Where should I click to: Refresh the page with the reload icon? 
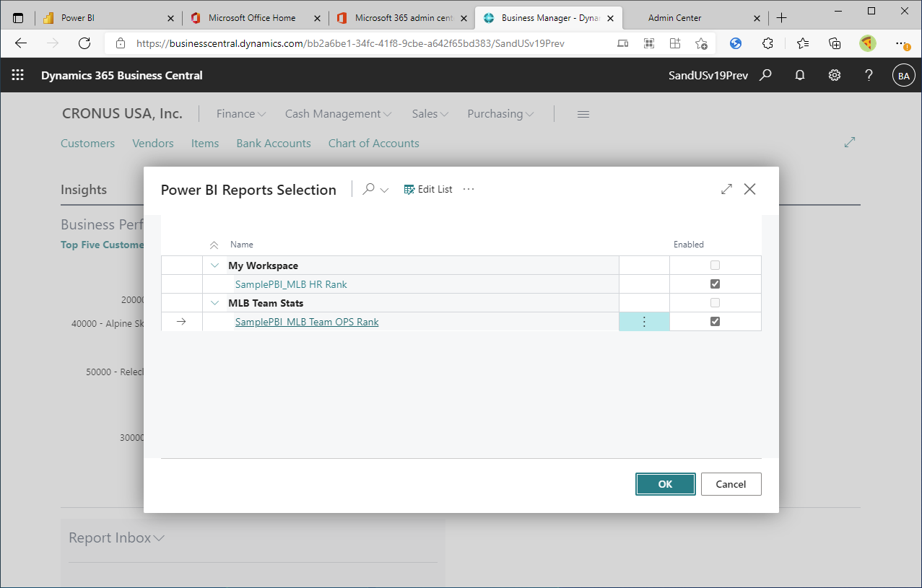pyautogui.click(x=84, y=43)
